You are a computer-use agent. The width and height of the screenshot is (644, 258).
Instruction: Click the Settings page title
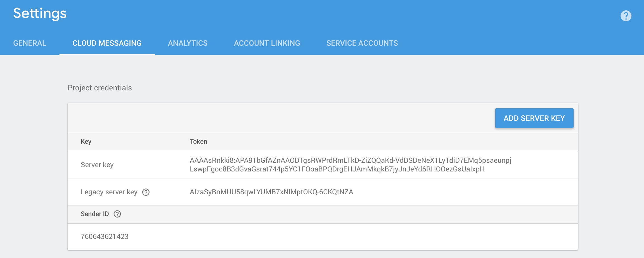point(40,13)
